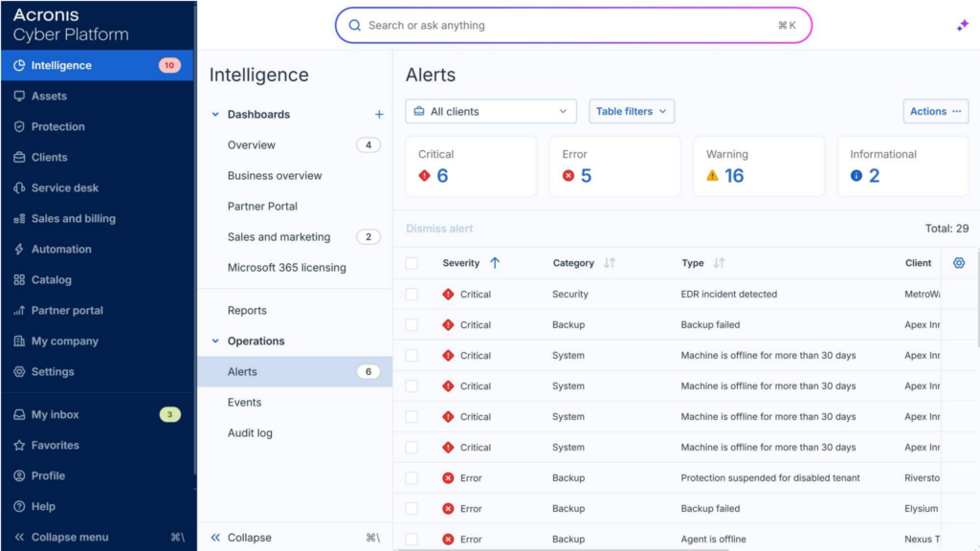Viewport: 980px width, 551px height.
Task: Click the My inbox 3 badge
Action: click(x=169, y=414)
